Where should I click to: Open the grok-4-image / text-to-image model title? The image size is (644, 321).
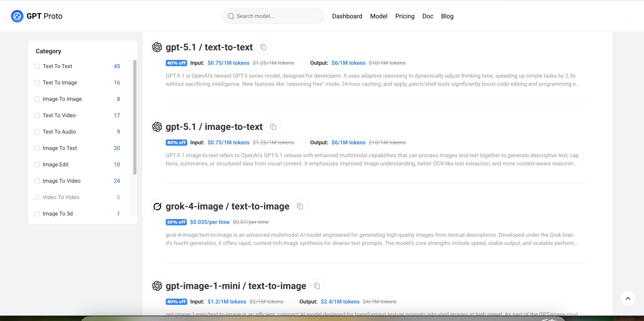(228, 206)
